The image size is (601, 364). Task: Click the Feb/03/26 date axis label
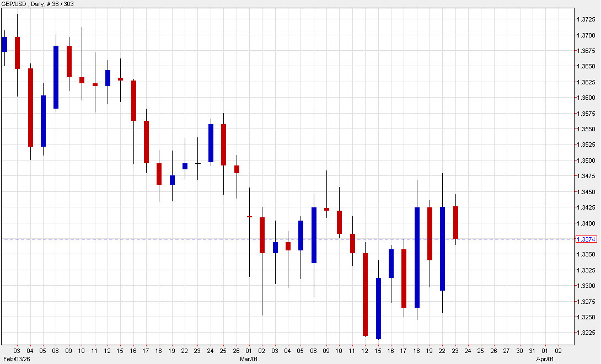coord(17,357)
